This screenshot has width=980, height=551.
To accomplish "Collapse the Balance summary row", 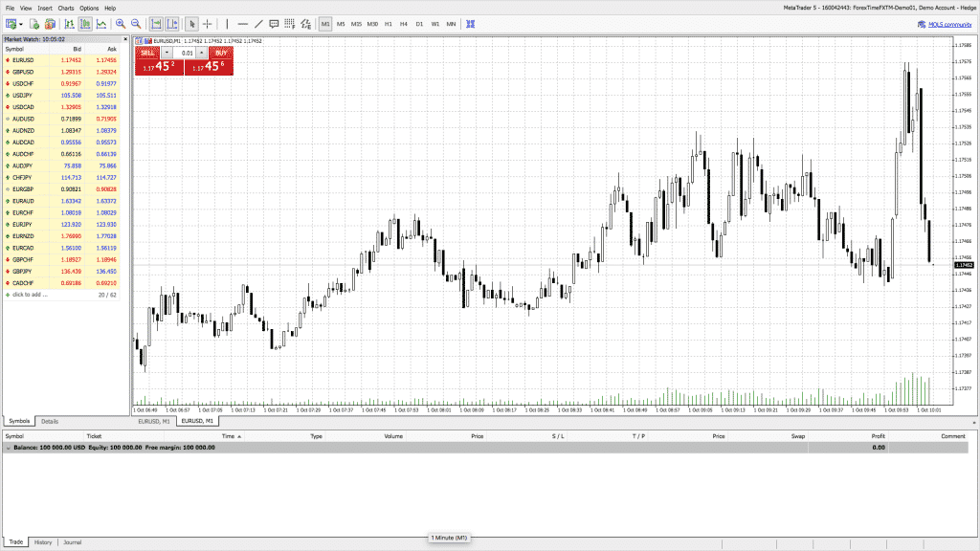I will click(x=9, y=447).
